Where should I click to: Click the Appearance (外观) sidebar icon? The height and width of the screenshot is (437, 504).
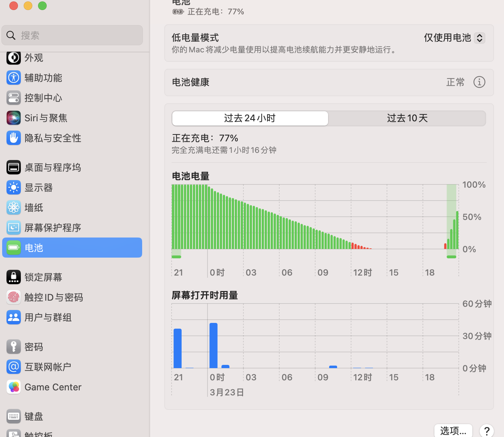pyautogui.click(x=14, y=58)
